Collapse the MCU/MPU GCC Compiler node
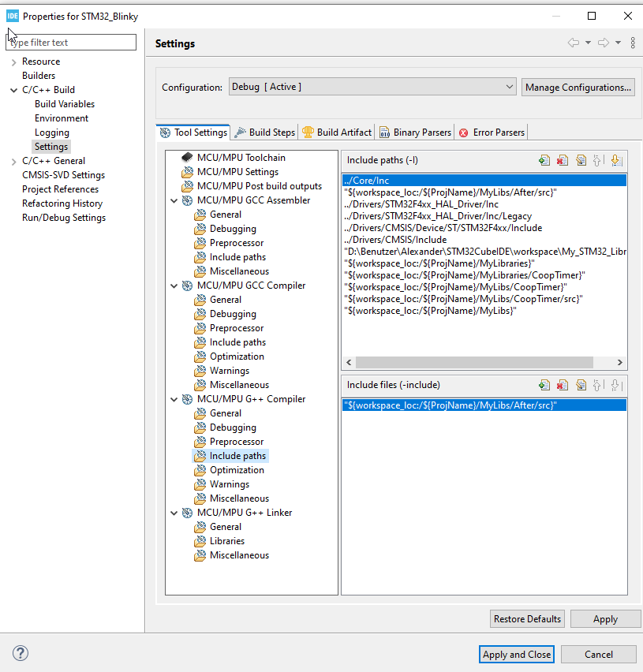 (x=174, y=286)
